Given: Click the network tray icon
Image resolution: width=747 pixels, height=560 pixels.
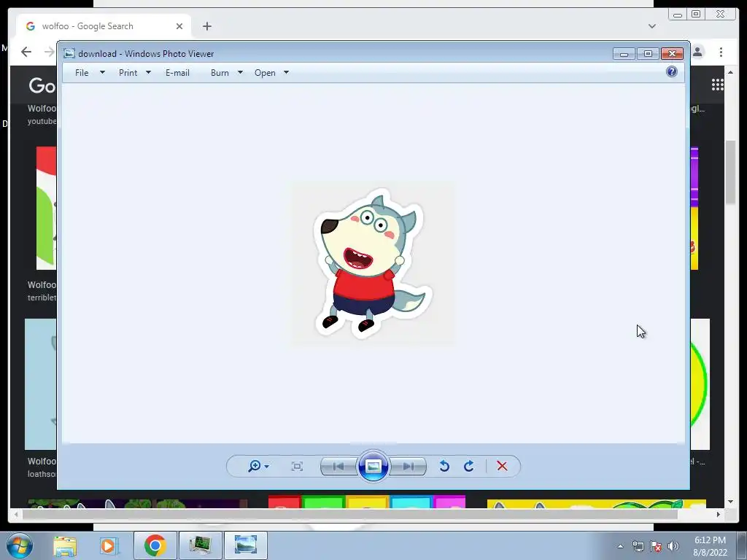Looking at the screenshot, I should click(x=638, y=546).
